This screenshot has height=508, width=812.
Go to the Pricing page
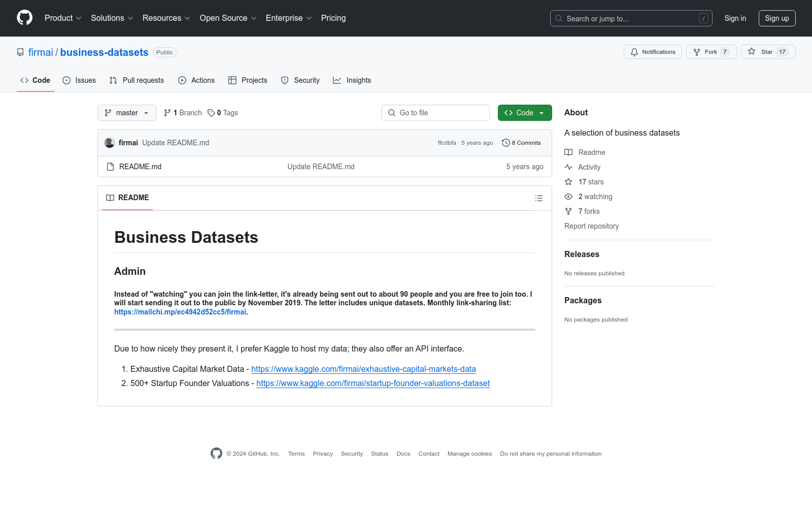pyautogui.click(x=333, y=18)
